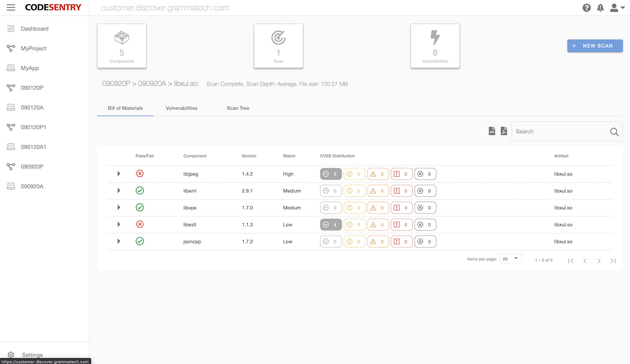Click into the Search input field
The width and height of the screenshot is (630, 364).
pyautogui.click(x=559, y=132)
